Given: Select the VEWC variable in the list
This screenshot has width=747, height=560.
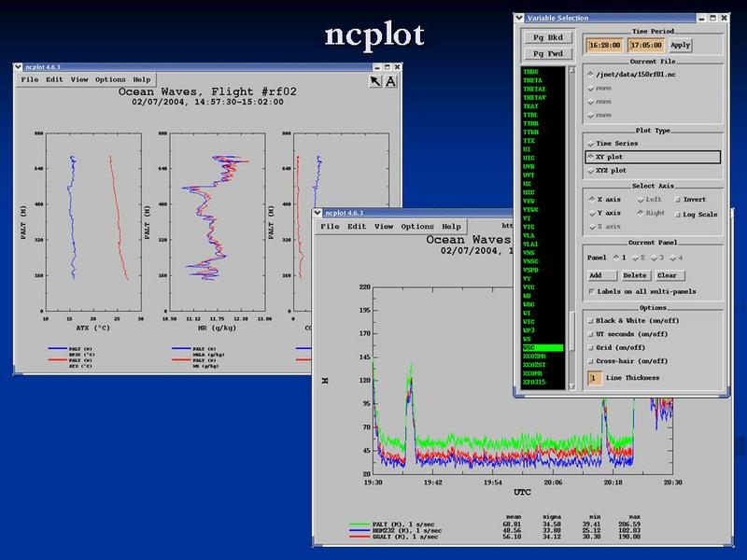Looking at the screenshot, I should pos(530,209).
